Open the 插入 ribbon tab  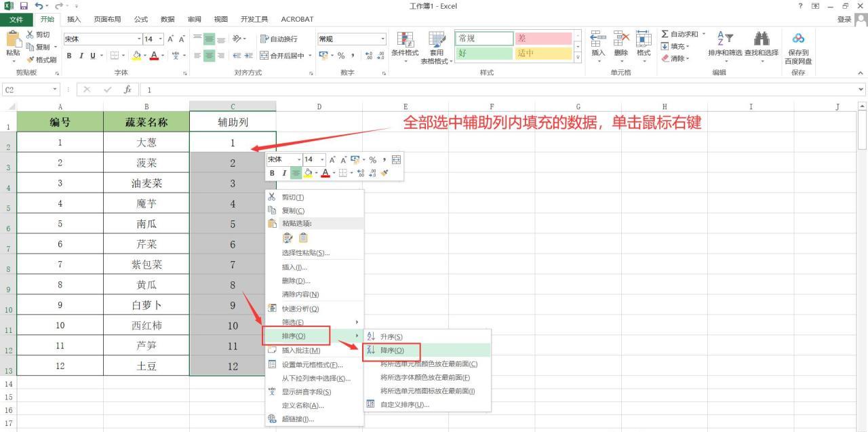point(74,19)
